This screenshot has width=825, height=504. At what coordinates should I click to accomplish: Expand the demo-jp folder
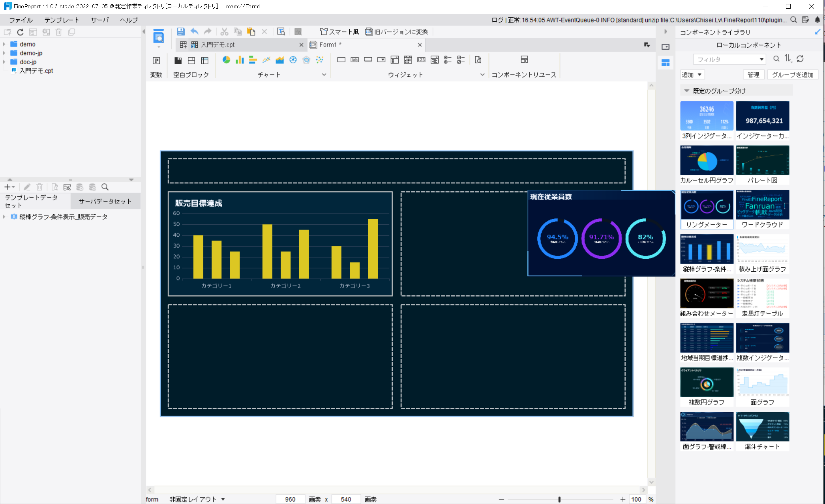tap(4, 53)
